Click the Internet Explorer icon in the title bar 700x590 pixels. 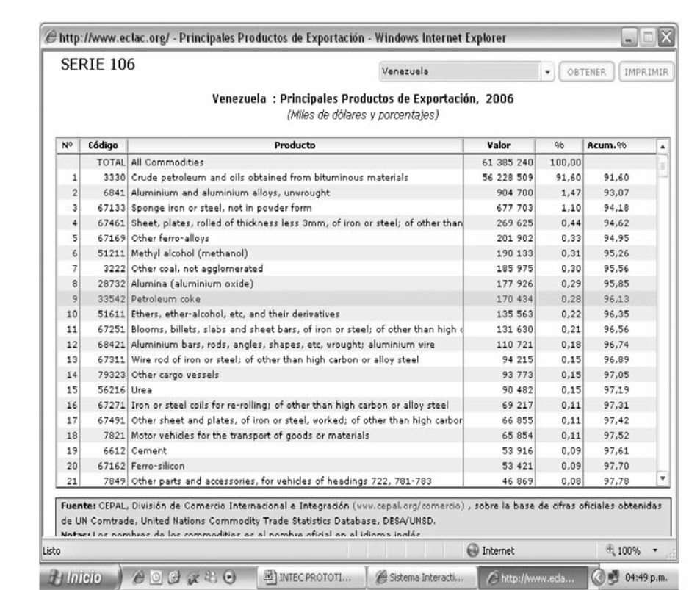click(51, 37)
